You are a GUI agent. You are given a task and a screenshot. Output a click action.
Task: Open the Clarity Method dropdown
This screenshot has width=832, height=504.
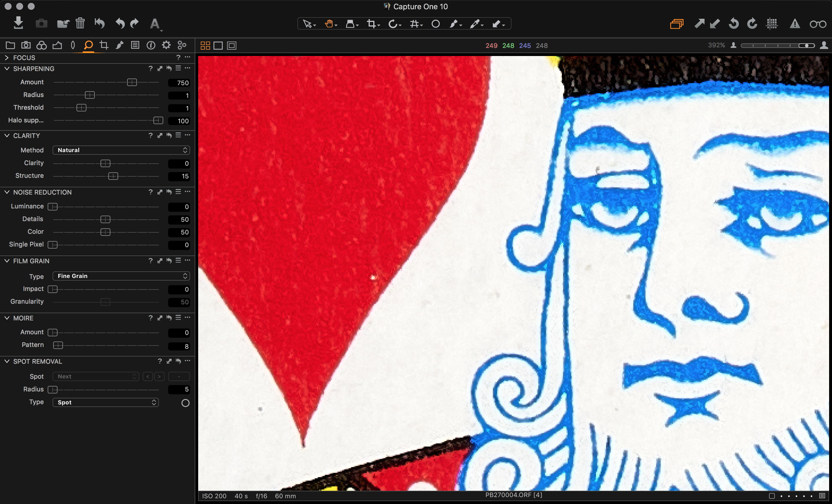pyautogui.click(x=121, y=150)
